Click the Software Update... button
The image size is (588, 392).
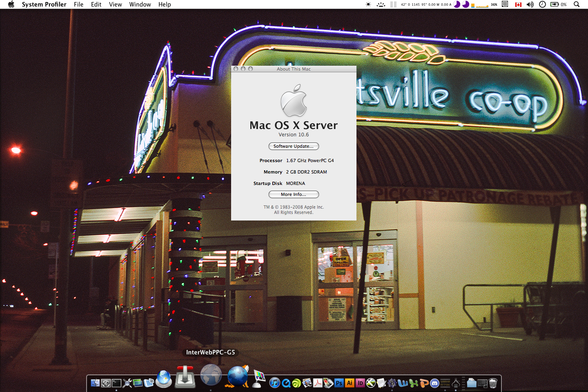[294, 146]
